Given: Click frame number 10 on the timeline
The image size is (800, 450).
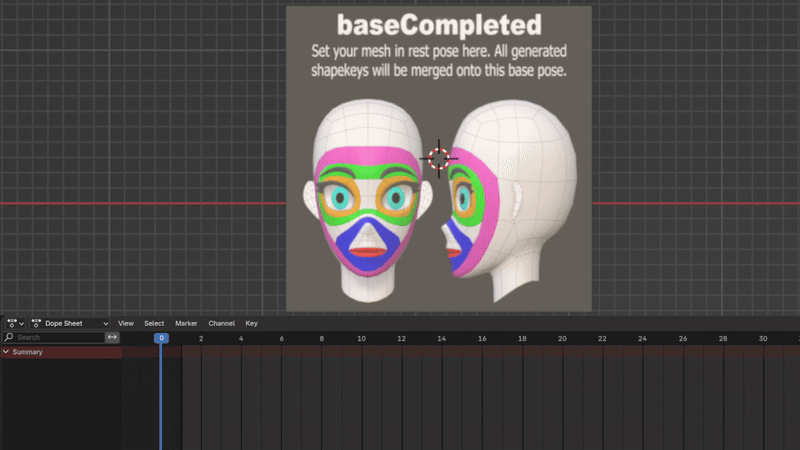Looking at the screenshot, I should pos(361,338).
